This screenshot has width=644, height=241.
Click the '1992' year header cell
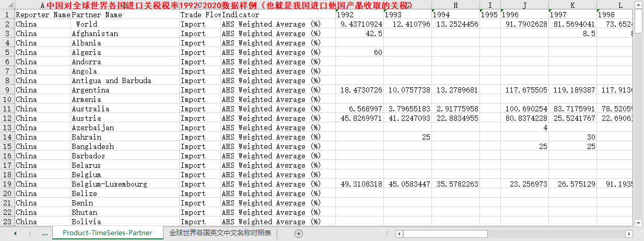(360, 15)
